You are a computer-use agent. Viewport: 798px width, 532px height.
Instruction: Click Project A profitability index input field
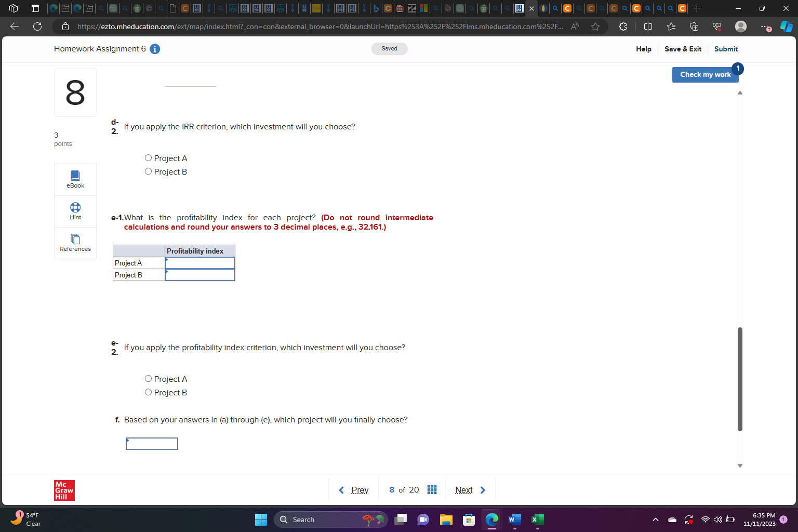tap(199, 263)
